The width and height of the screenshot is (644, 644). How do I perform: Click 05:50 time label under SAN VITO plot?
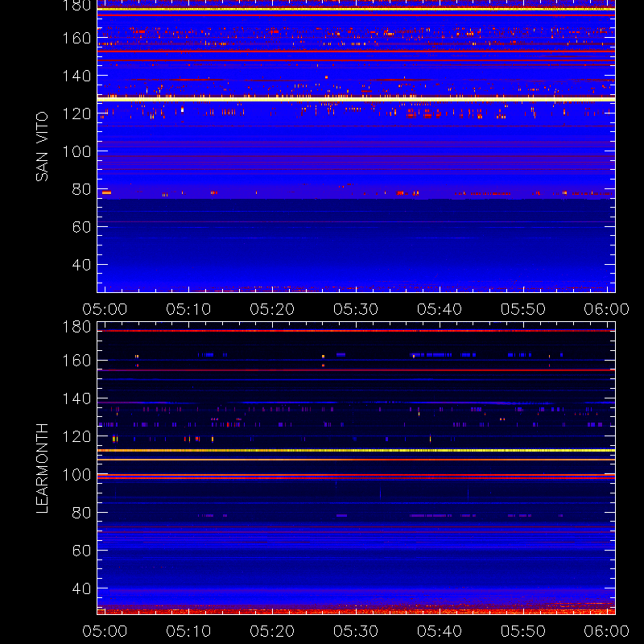tap(523, 309)
